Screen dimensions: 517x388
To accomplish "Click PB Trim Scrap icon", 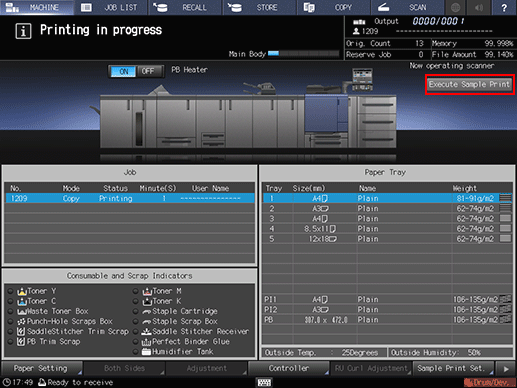I will coord(21,342).
